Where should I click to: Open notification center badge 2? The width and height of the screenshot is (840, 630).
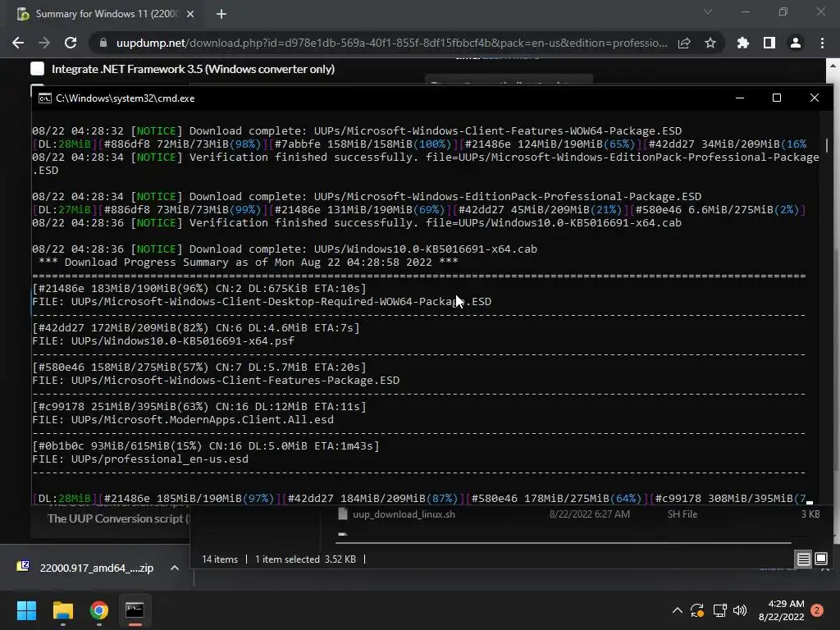point(817,610)
